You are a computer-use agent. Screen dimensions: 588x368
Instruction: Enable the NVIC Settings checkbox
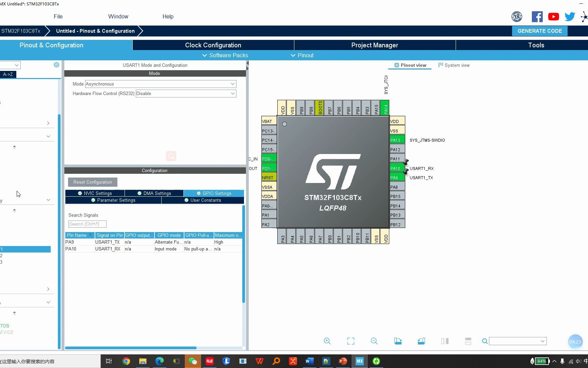(x=80, y=193)
